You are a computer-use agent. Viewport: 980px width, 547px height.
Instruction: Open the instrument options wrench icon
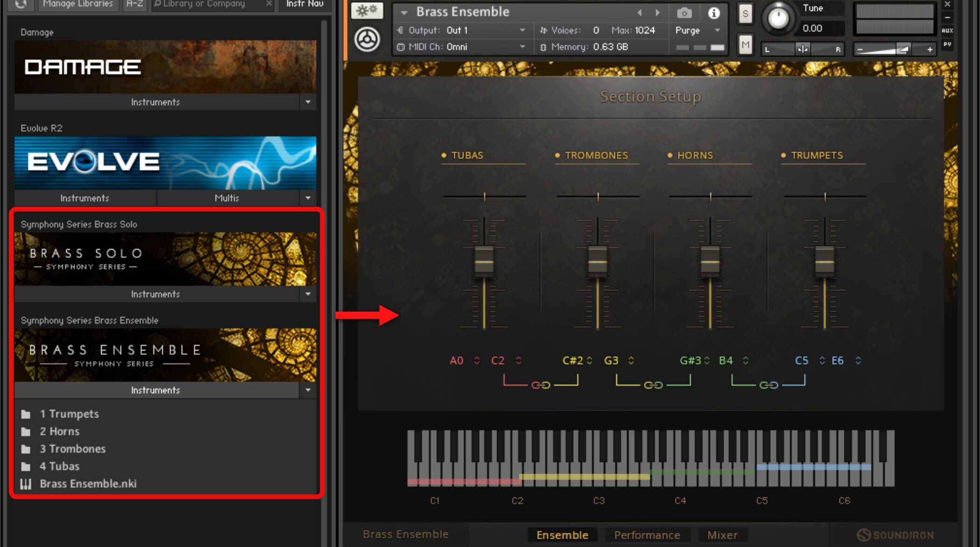tap(367, 11)
